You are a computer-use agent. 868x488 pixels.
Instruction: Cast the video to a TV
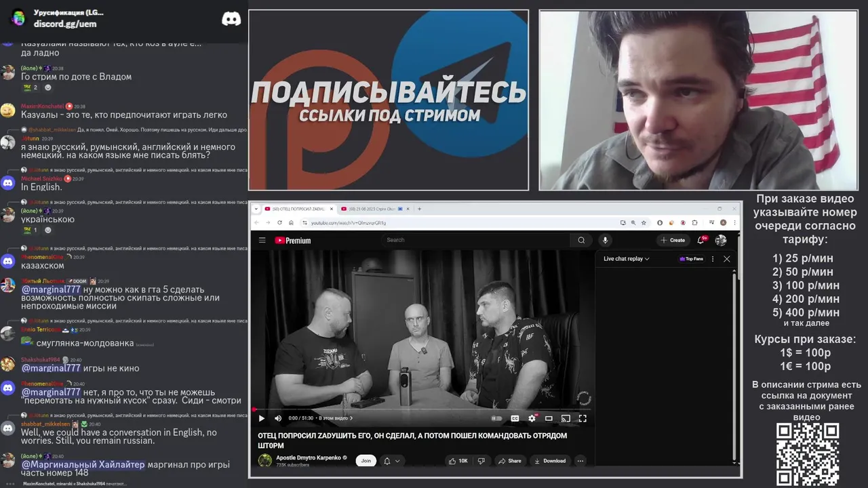point(566,418)
